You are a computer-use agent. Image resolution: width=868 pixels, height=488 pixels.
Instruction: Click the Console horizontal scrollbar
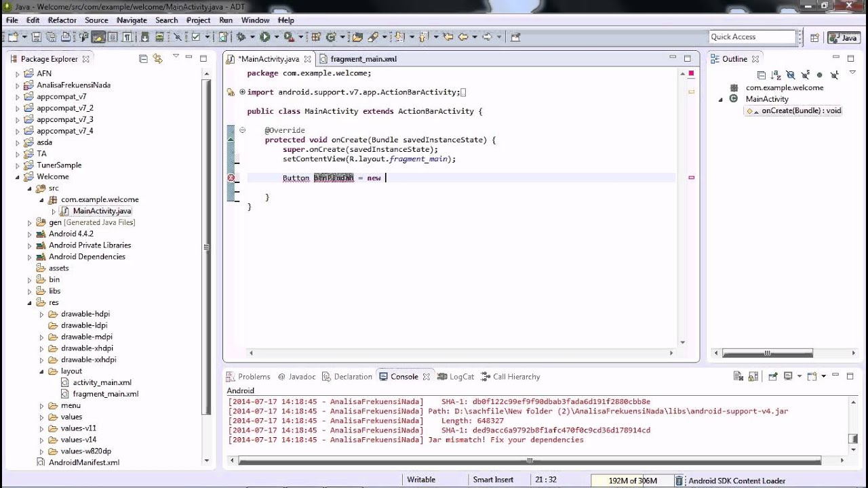(x=530, y=461)
